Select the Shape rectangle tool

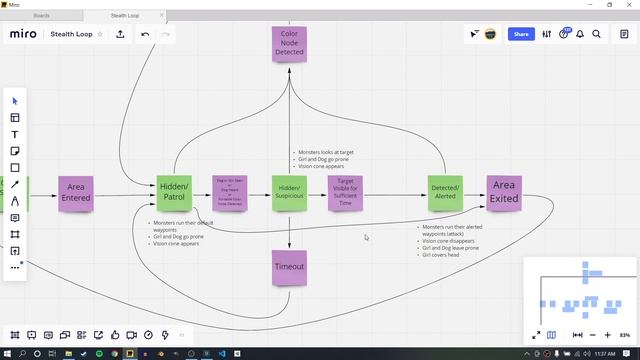[15, 168]
